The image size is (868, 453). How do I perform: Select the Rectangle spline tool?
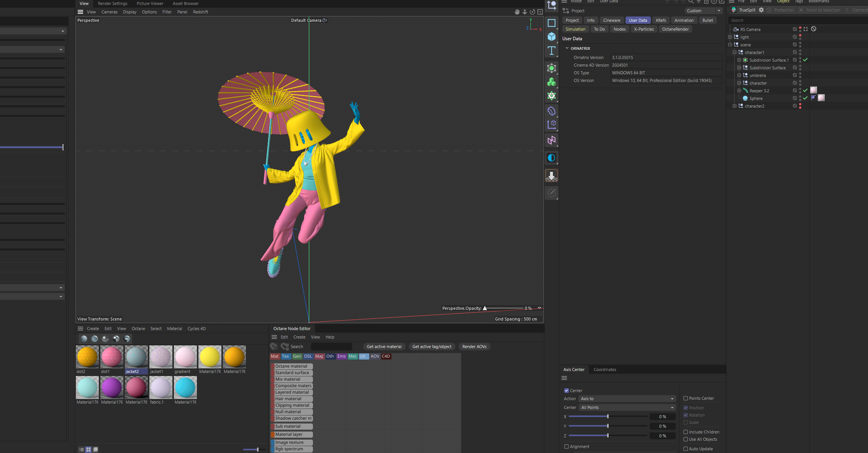click(551, 23)
